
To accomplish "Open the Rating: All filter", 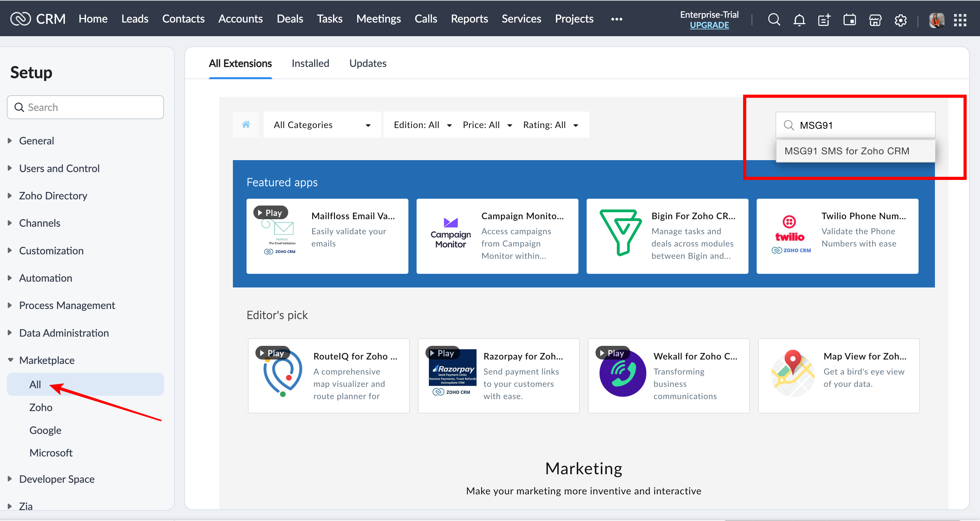I will pos(550,125).
